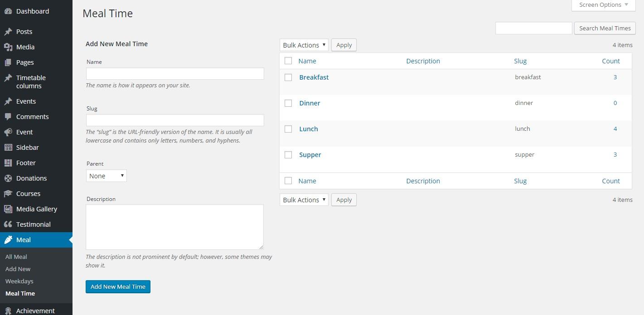Click the Meal carrot icon
Image resolution: width=644 pixels, height=315 pixels.
[8, 240]
